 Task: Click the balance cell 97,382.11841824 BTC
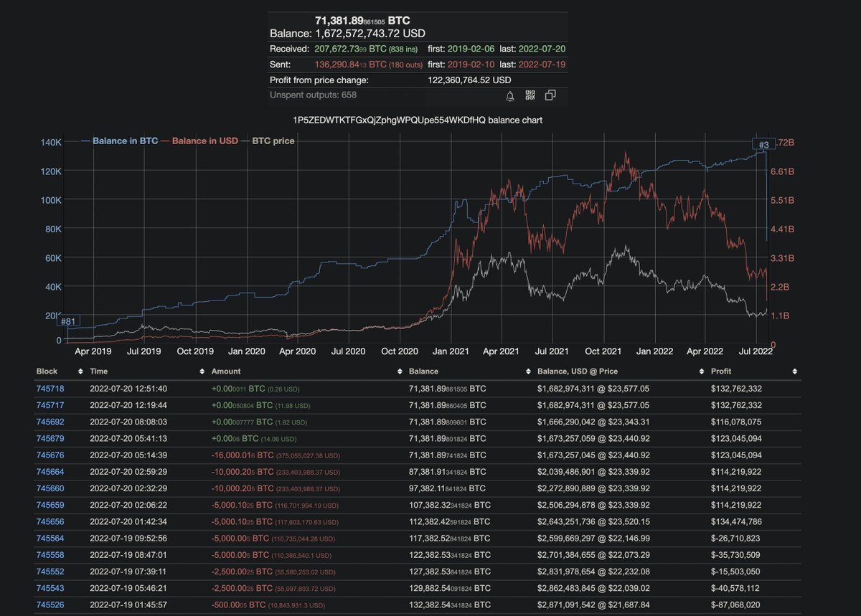(x=447, y=488)
